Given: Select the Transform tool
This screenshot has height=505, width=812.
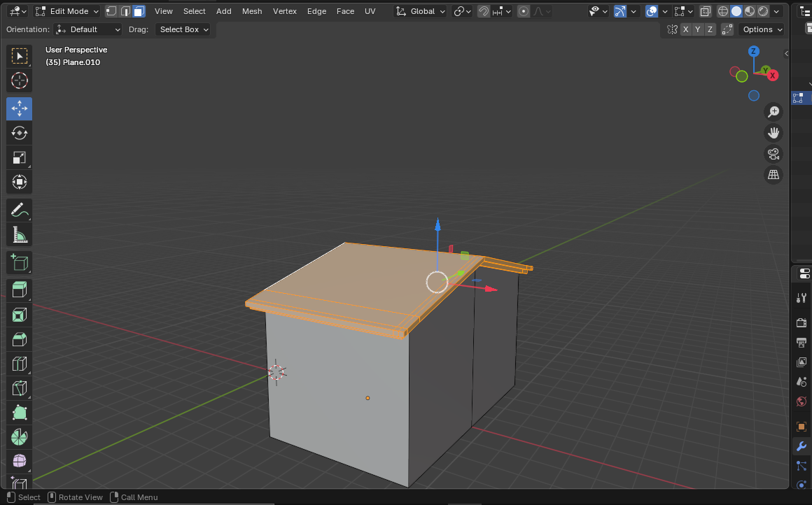Looking at the screenshot, I should (19, 182).
